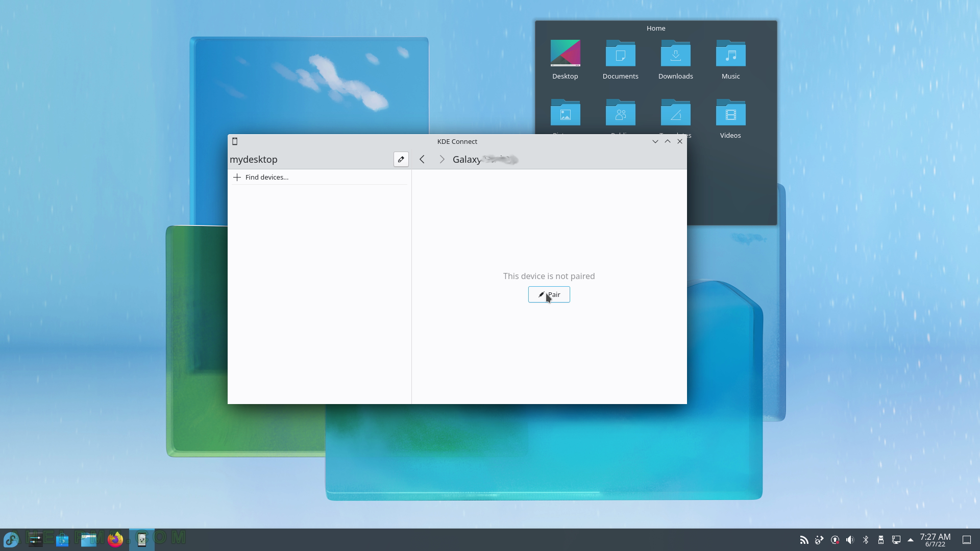Open the Music folder in the Home widget

pos(730,60)
